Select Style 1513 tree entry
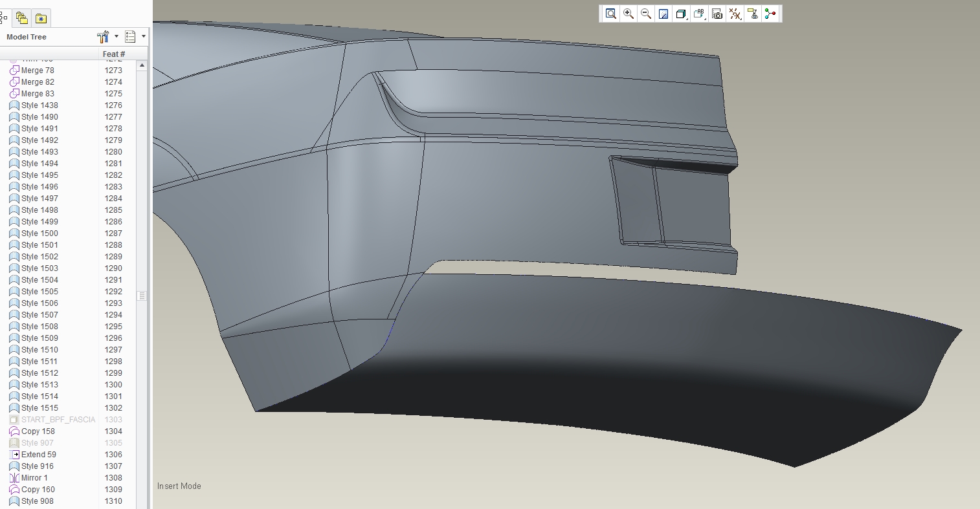Viewport: 980px width, 509px height. coord(39,385)
